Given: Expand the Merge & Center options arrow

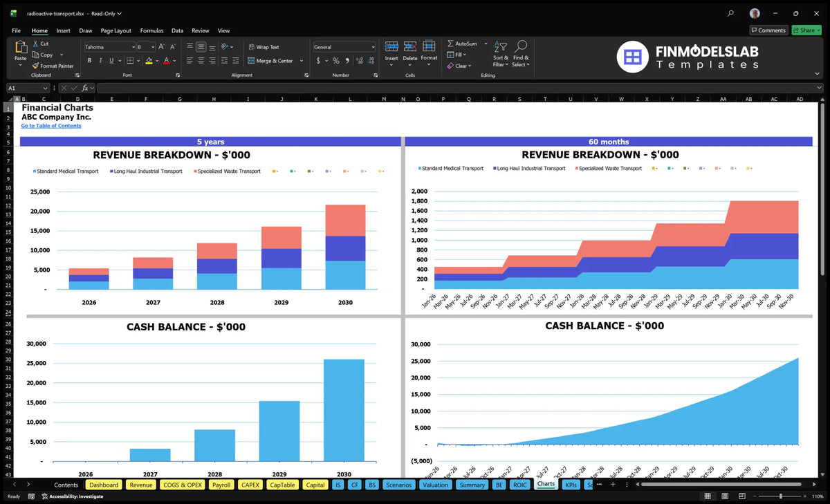Looking at the screenshot, I should (302, 61).
